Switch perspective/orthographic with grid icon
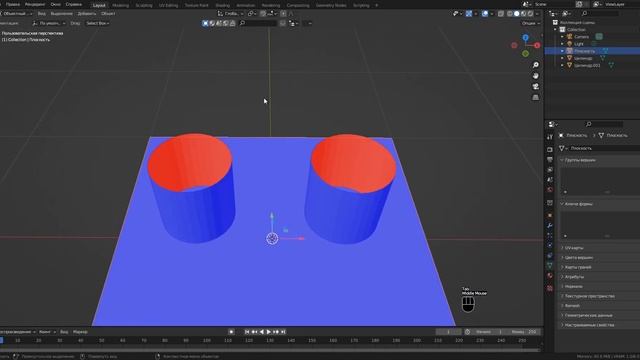The image size is (640, 360). point(536,98)
